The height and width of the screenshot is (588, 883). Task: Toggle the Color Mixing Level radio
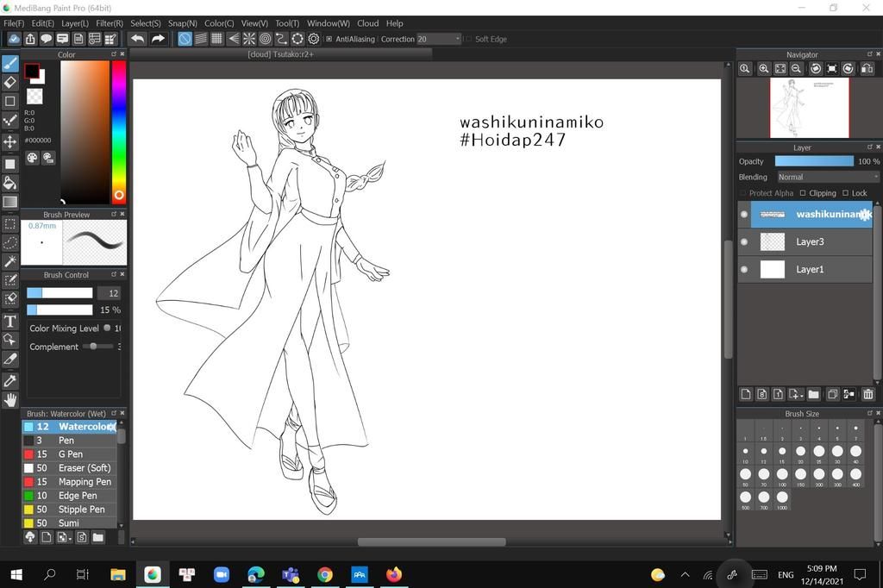tap(107, 328)
